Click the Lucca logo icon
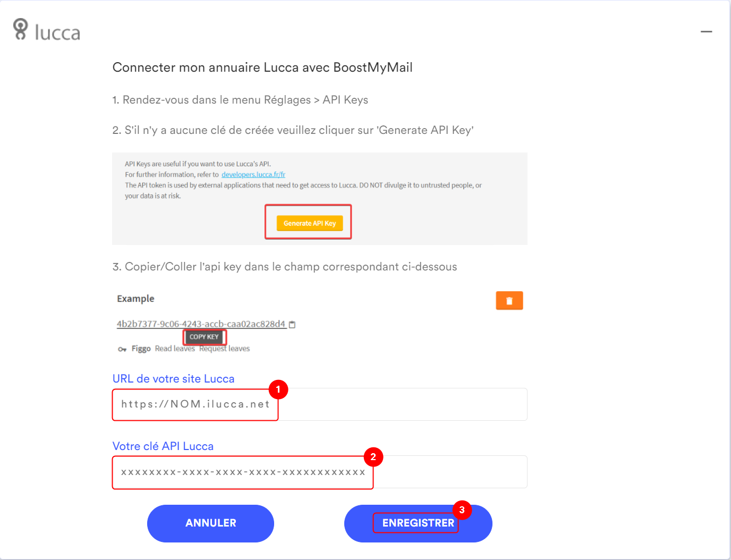This screenshot has height=560, width=731. (x=20, y=29)
